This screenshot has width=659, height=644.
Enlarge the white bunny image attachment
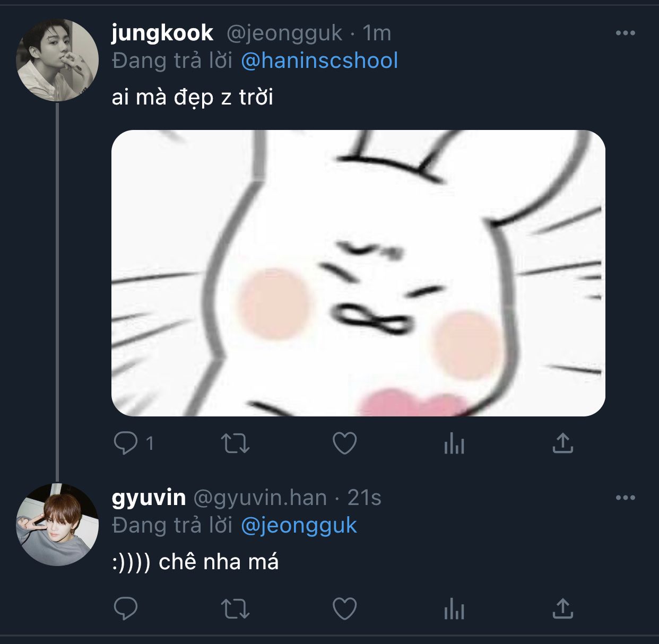coord(358,273)
